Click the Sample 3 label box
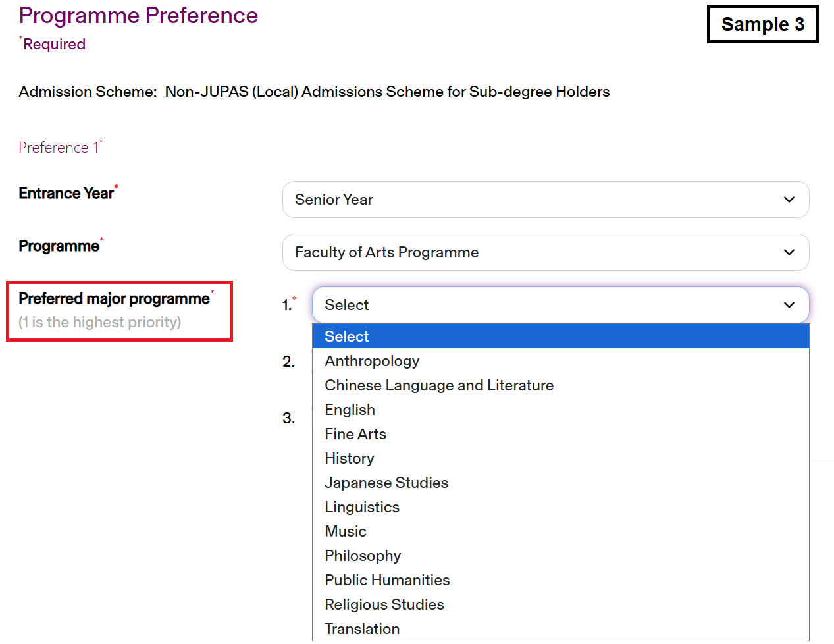 coord(762,24)
